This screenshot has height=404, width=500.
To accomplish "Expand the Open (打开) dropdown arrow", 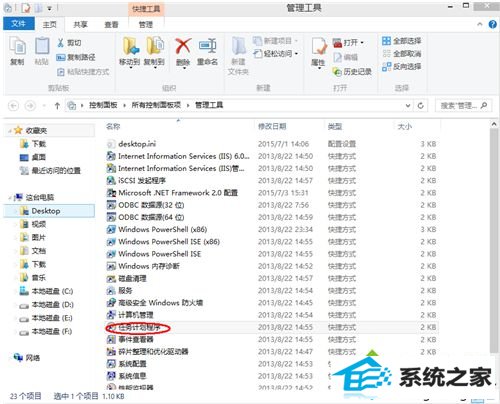I will pyautogui.click(x=362, y=43).
